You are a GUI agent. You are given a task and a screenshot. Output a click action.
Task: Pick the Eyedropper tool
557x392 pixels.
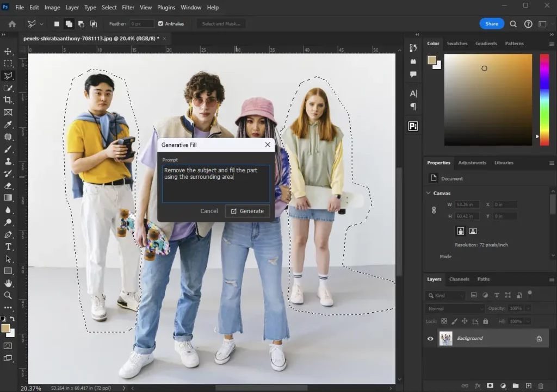pyautogui.click(x=8, y=125)
